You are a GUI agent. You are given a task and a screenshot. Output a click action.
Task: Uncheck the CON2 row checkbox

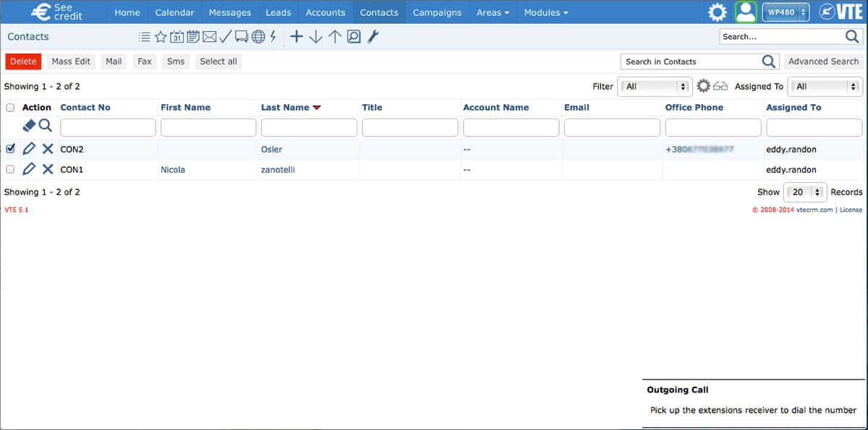[10, 149]
